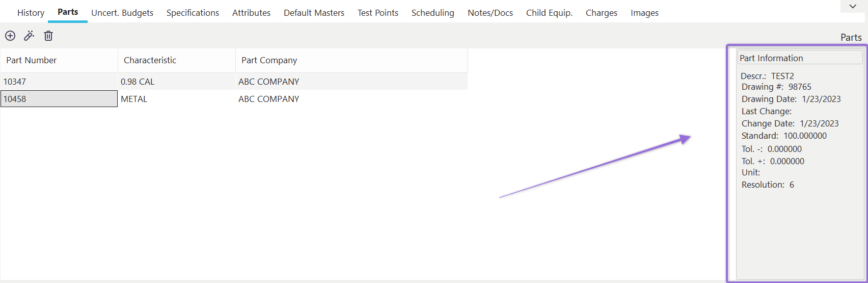Image resolution: width=868 pixels, height=283 pixels.
Task: Switch to the Scheduling tab
Action: (433, 13)
